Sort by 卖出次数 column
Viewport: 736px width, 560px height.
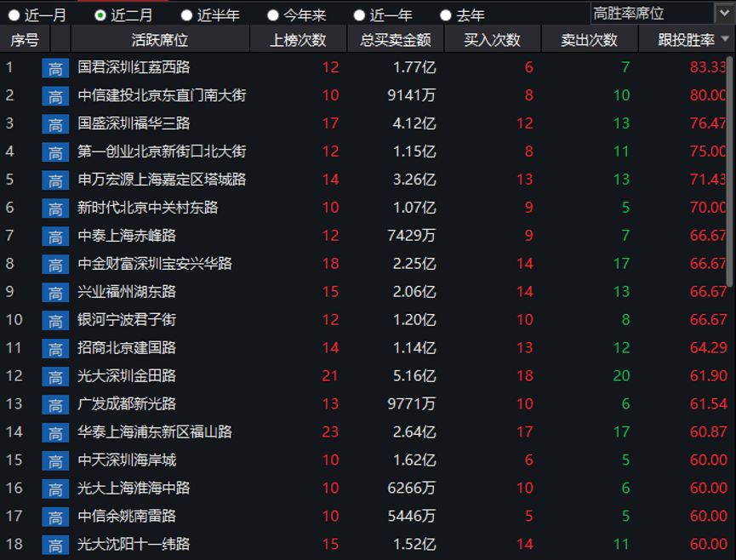click(590, 39)
